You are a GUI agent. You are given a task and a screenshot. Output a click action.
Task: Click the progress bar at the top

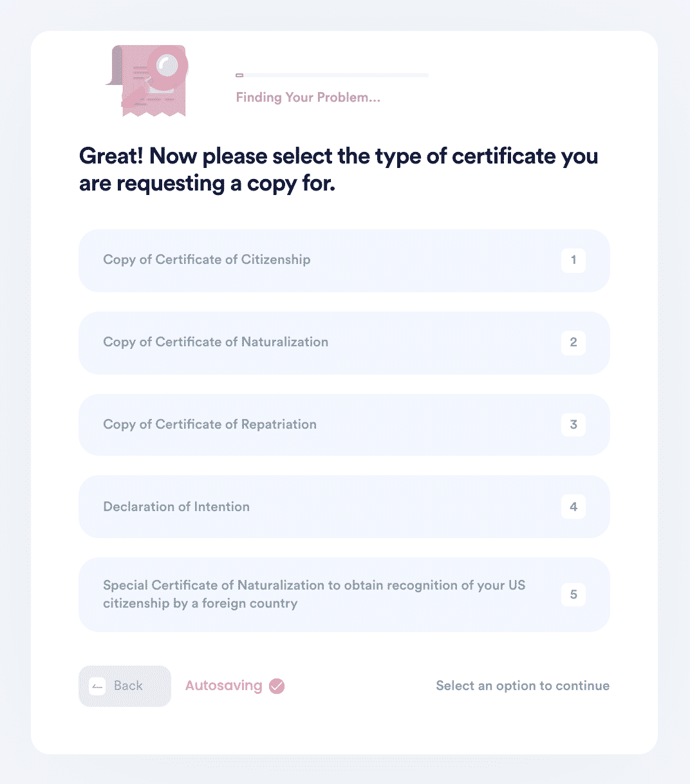(332, 75)
